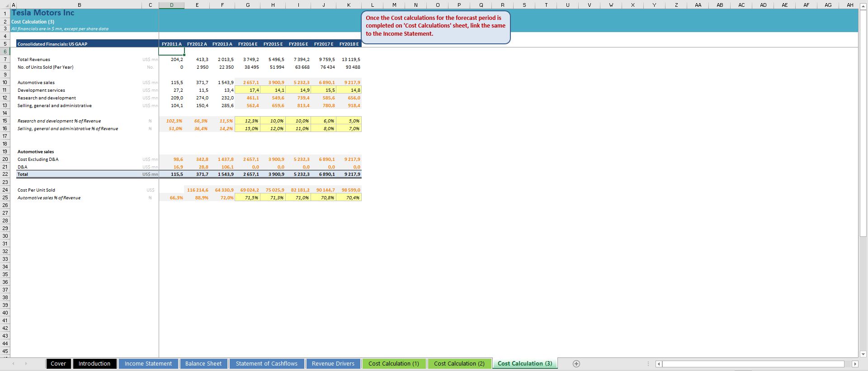
Task: Click previous sheet navigation arrow
Action: coord(13,364)
